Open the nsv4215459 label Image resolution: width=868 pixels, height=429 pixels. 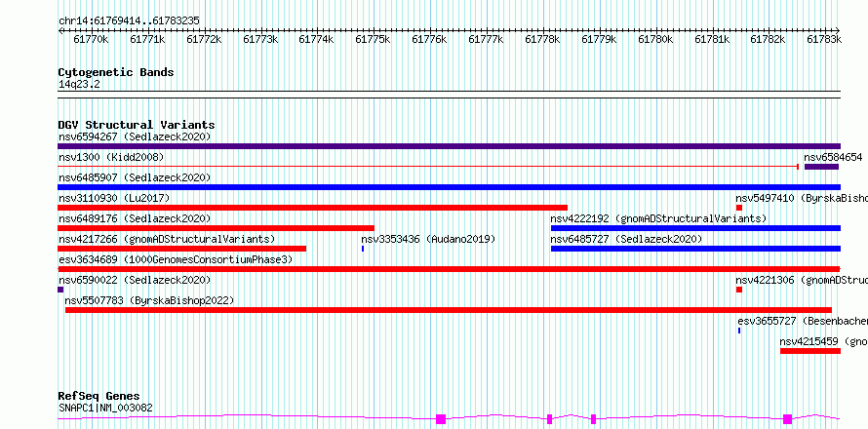coord(824,341)
